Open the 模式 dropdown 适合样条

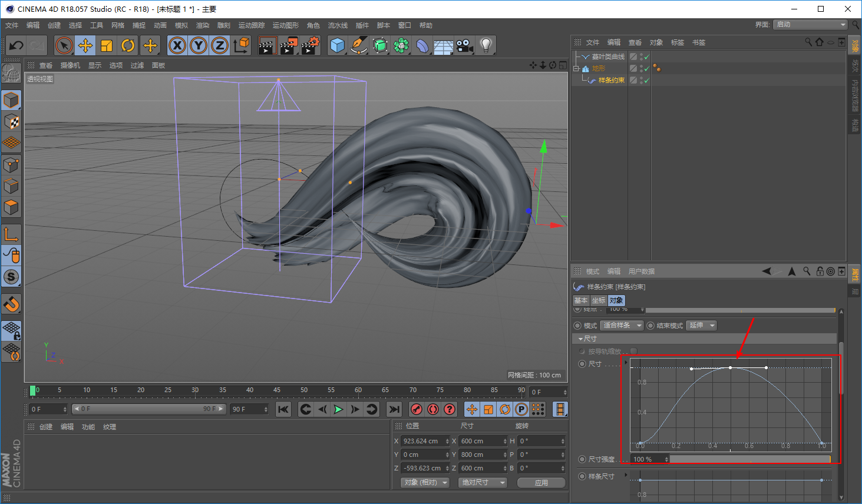[x=622, y=326]
